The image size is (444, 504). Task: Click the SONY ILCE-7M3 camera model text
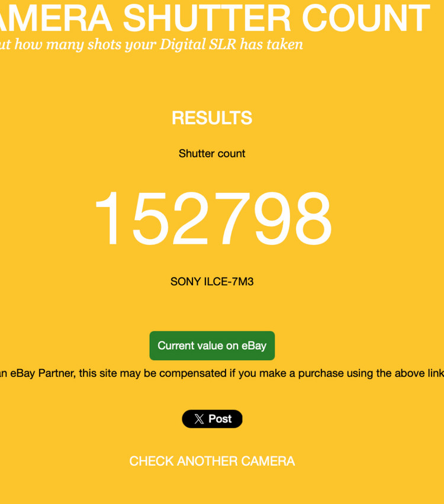click(212, 282)
